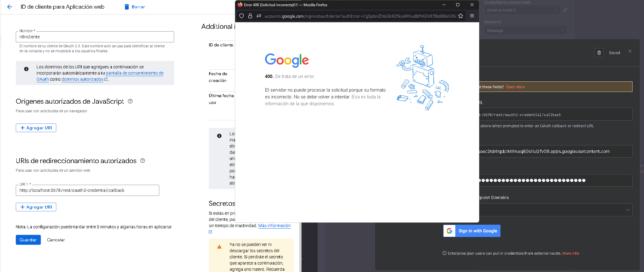Edit the URI 1 redirect field
Screen dimensions: 644x272
(88, 190)
